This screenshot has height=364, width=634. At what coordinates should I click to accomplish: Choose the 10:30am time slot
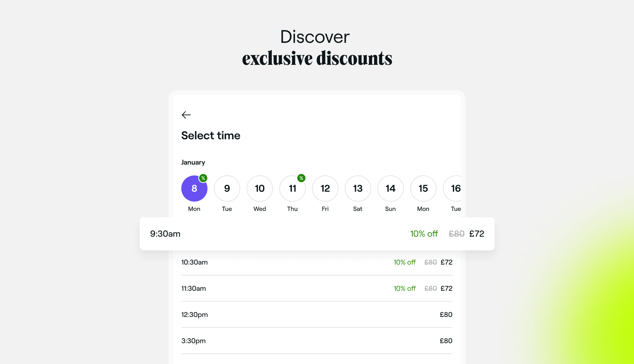tap(317, 262)
